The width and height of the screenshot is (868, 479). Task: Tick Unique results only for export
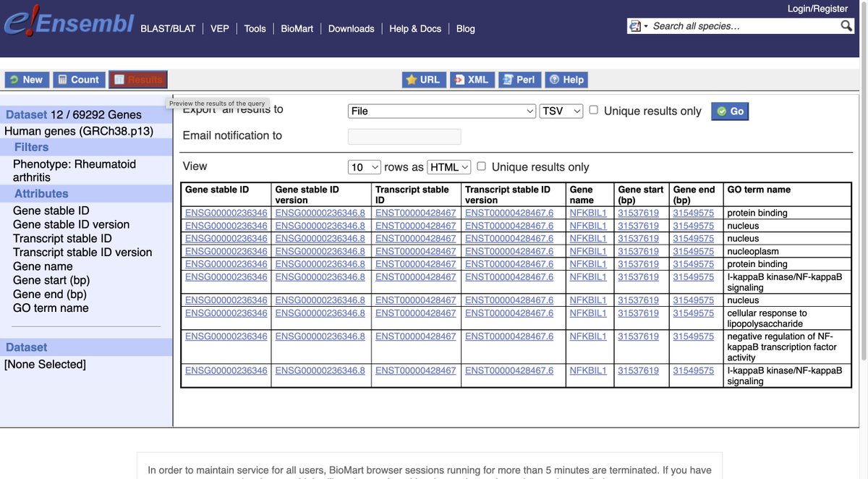click(593, 110)
